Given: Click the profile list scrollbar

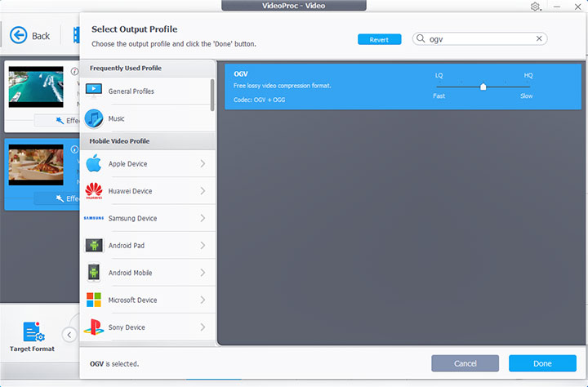Looking at the screenshot, I should 212,95.
